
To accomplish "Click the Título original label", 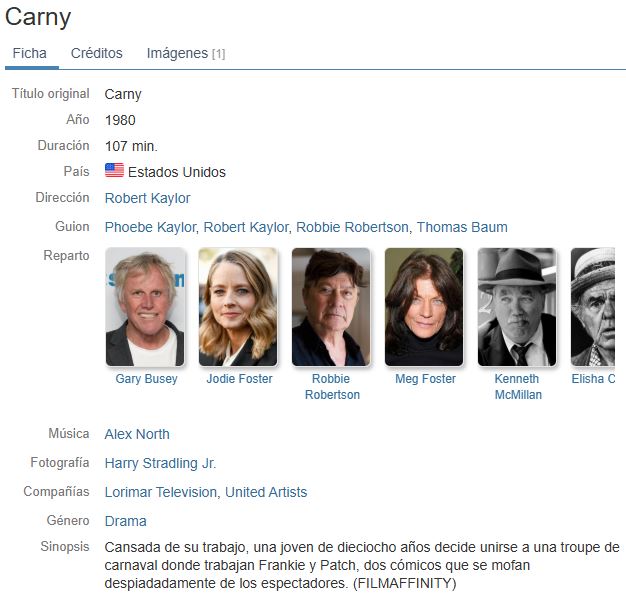I will pyautogui.click(x=50, y=93).
